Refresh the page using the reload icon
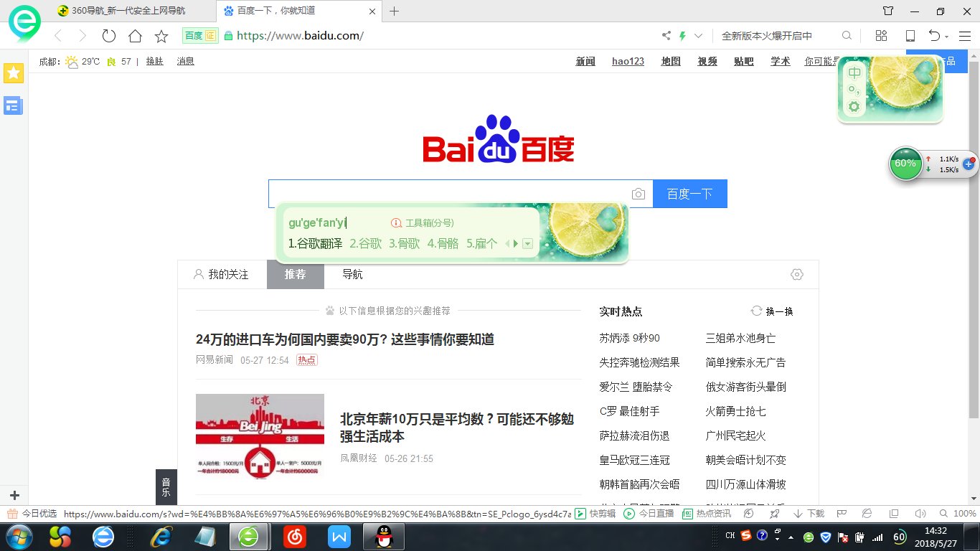 [108, 35]
